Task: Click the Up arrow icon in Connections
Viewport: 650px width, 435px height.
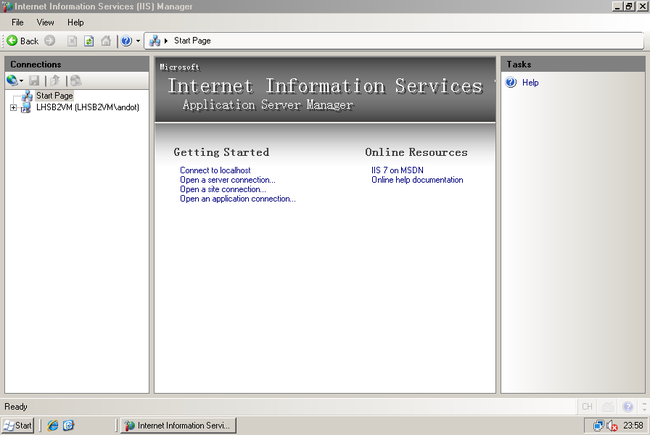Action: click(x=55, y=80)
